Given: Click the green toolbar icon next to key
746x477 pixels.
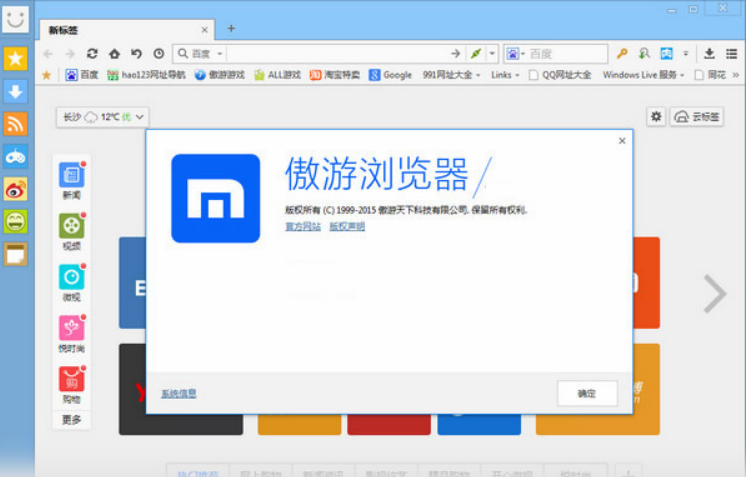Looking at the screenshot, I should [x=644, y=54].
